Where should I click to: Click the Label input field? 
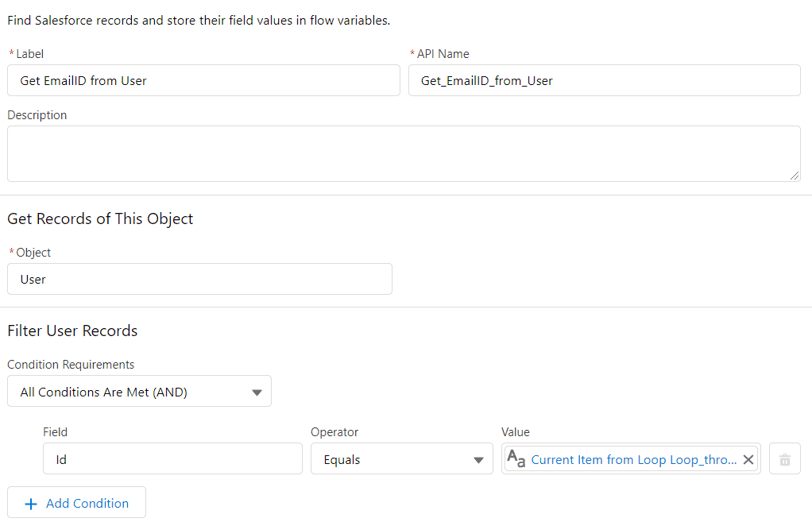pos(203,80)
